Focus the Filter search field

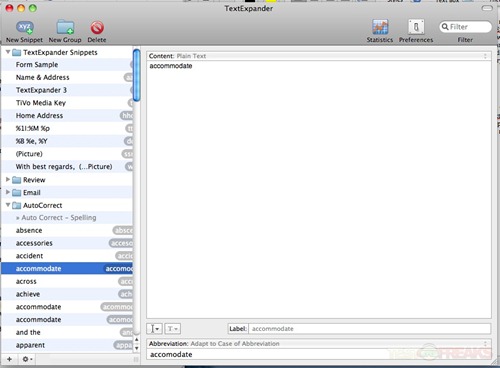[x=465, y=27]
